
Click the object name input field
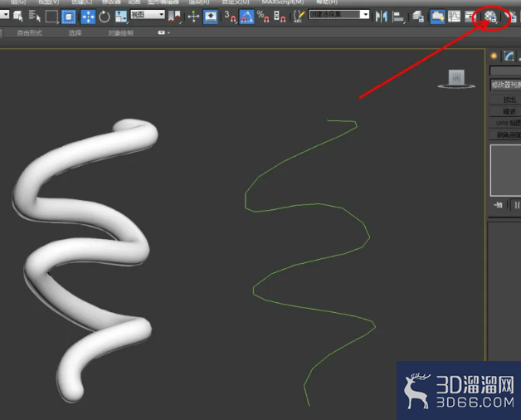click(x=505, y=71)
